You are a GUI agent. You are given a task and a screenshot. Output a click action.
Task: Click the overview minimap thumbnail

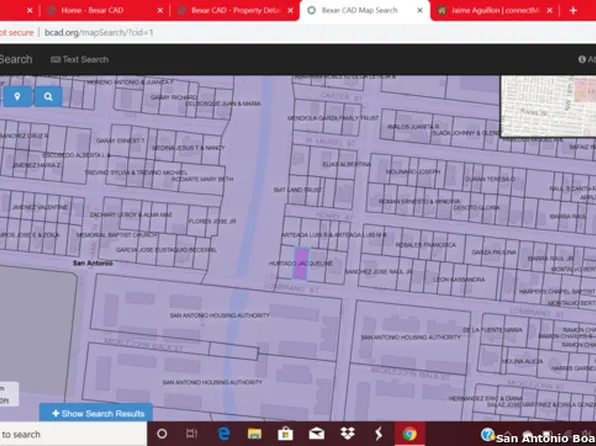[x=548, y=106]
